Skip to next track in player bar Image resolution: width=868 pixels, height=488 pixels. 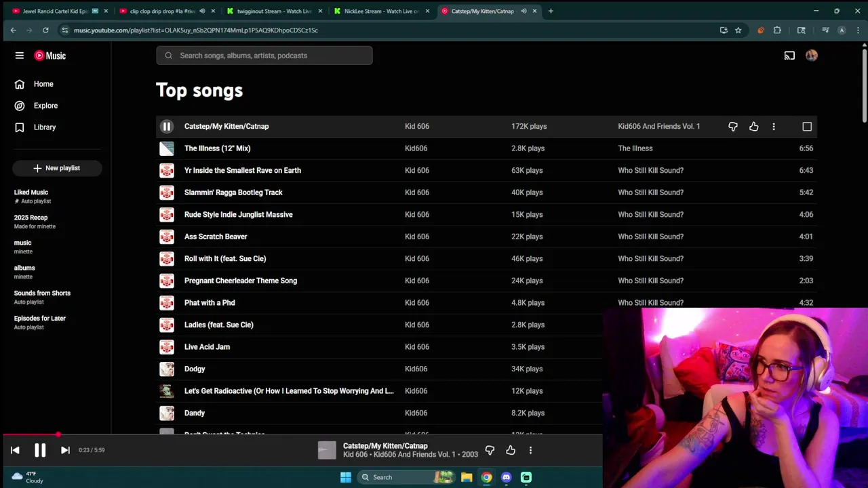(65, 450)
